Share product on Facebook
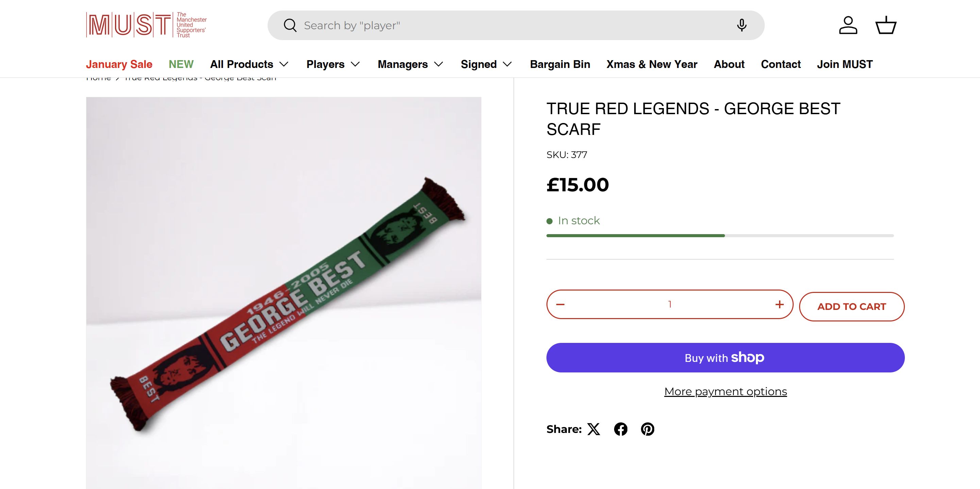 (621, 429)
